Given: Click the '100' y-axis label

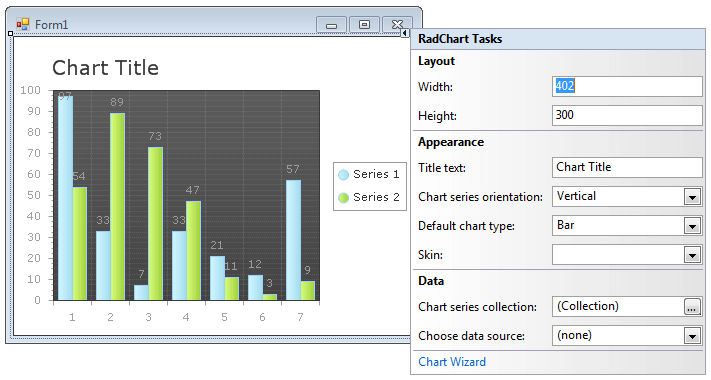Looking at the screenshot, I should tap(30, 90).
